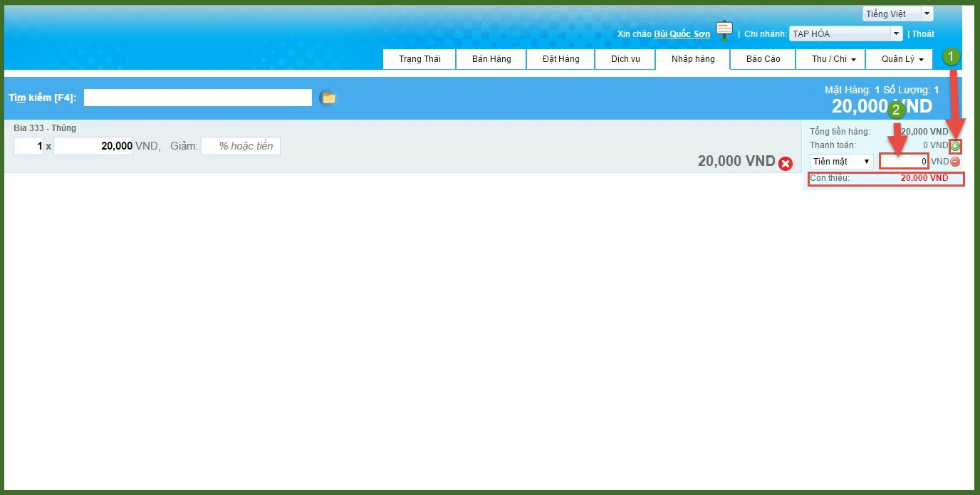This screenshot has height=495, width=980.
Task: Remove Bia 333 item with red X
Action: pyautogui.click(x=785, y=164)
